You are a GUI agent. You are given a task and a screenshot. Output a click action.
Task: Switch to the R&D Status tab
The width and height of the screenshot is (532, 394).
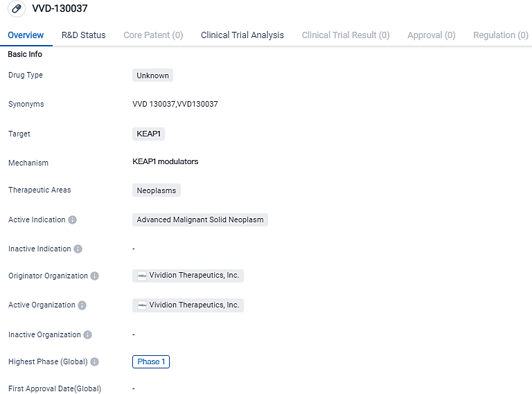[x=84, y=35]
